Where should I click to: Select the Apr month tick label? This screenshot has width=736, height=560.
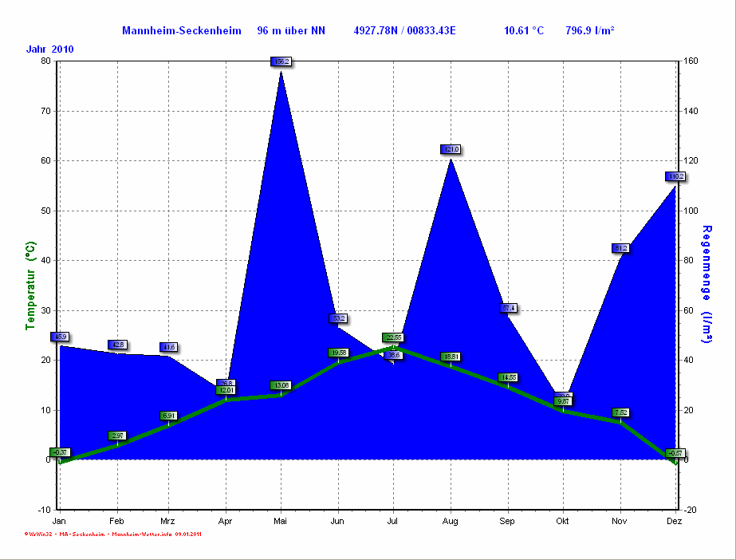point(225,521)
